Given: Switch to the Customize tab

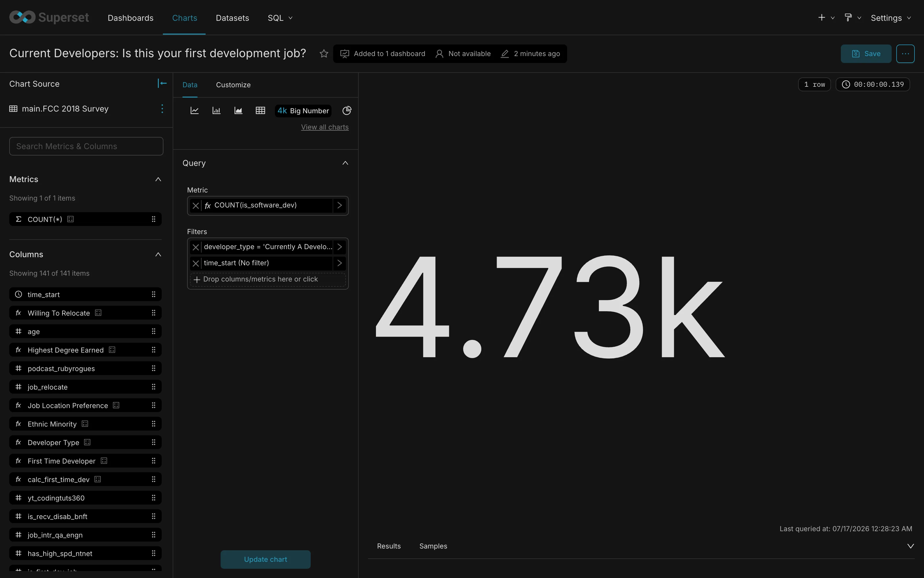Looking at the screenshot, I should coord(233,85).
